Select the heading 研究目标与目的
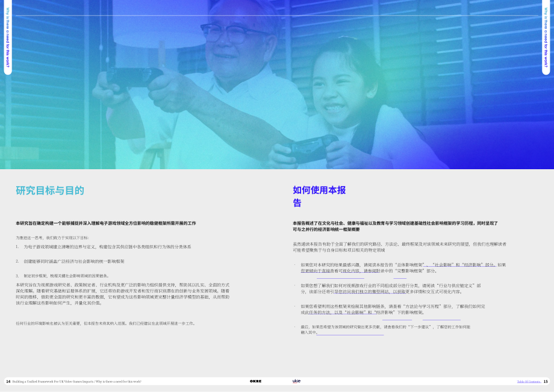The image size is (554, 392). pos(50,191)
